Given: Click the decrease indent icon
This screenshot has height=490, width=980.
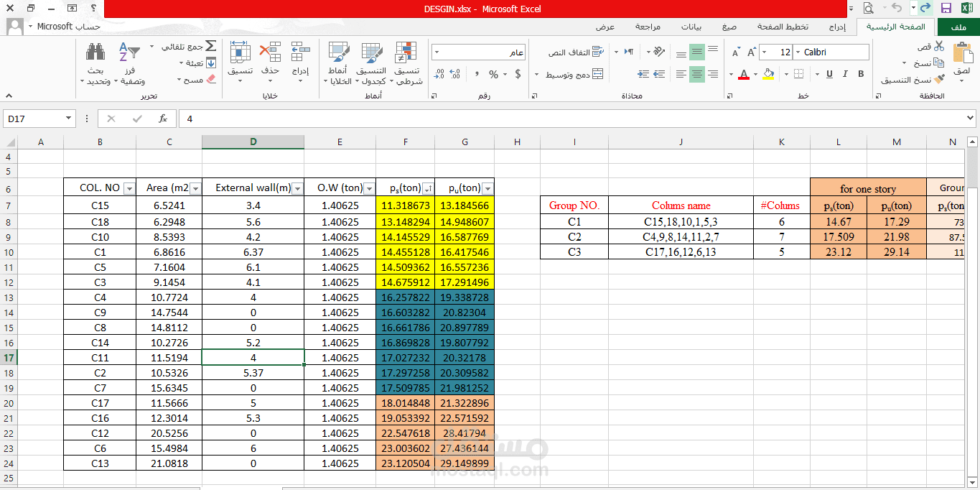Looking at the screenshot, I should (661, 74).
